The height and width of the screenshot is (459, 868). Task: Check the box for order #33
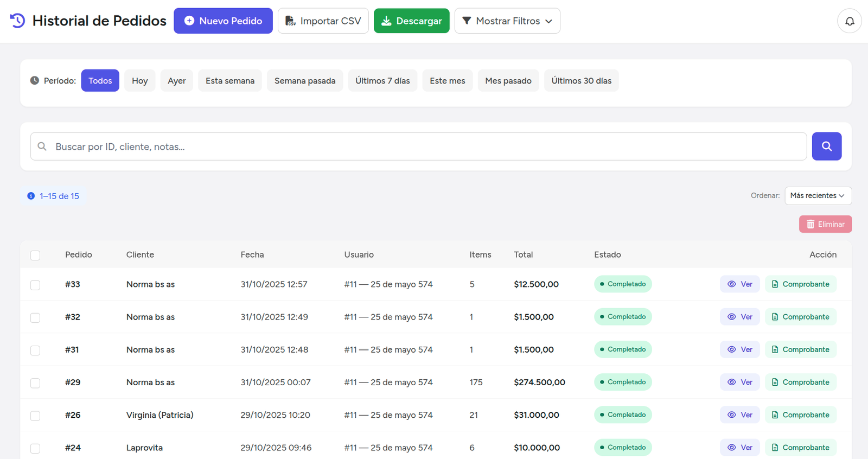[x=35, y=285]
